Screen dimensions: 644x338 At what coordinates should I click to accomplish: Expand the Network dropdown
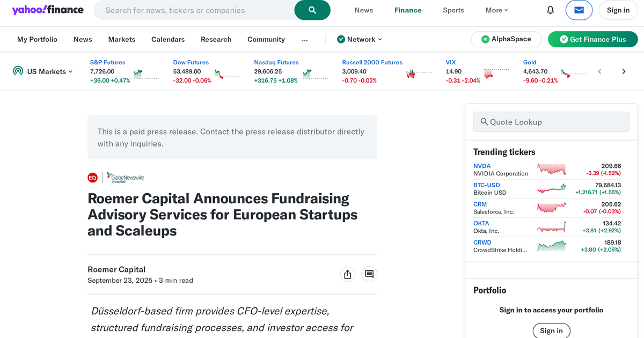click(x=360, y=39)
